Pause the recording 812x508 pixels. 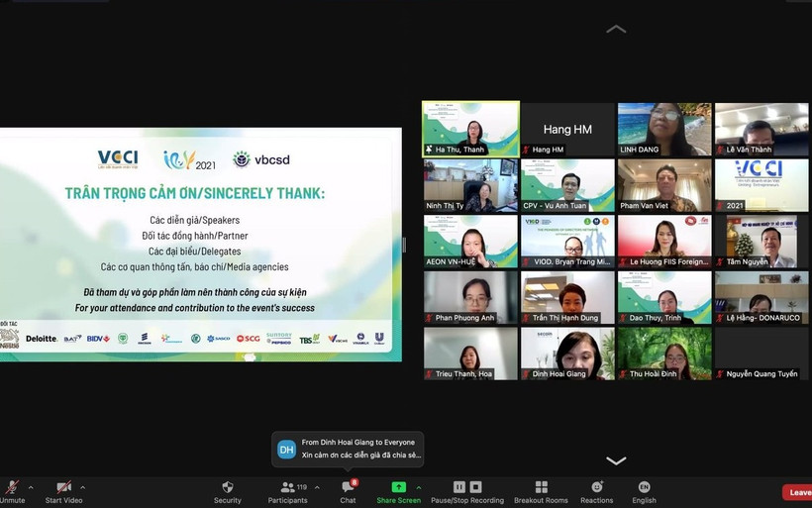pos(459,487)
